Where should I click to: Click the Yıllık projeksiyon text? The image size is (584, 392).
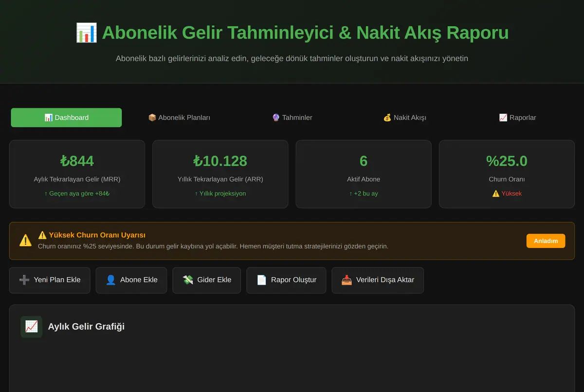[220, 194]
